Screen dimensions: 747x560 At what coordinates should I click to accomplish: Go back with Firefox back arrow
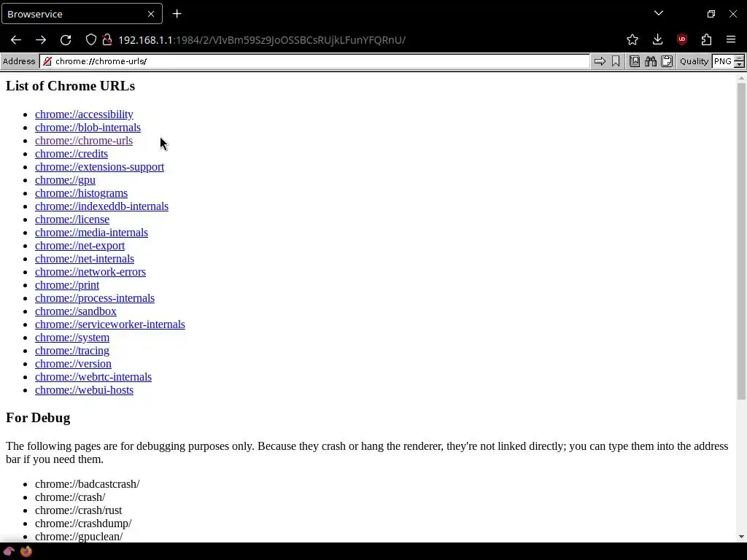16,40
